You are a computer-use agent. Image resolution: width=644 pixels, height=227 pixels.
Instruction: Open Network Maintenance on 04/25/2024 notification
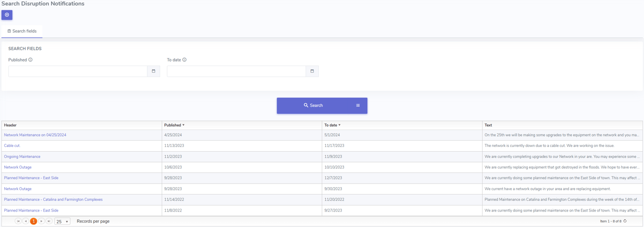pos(35,135)
